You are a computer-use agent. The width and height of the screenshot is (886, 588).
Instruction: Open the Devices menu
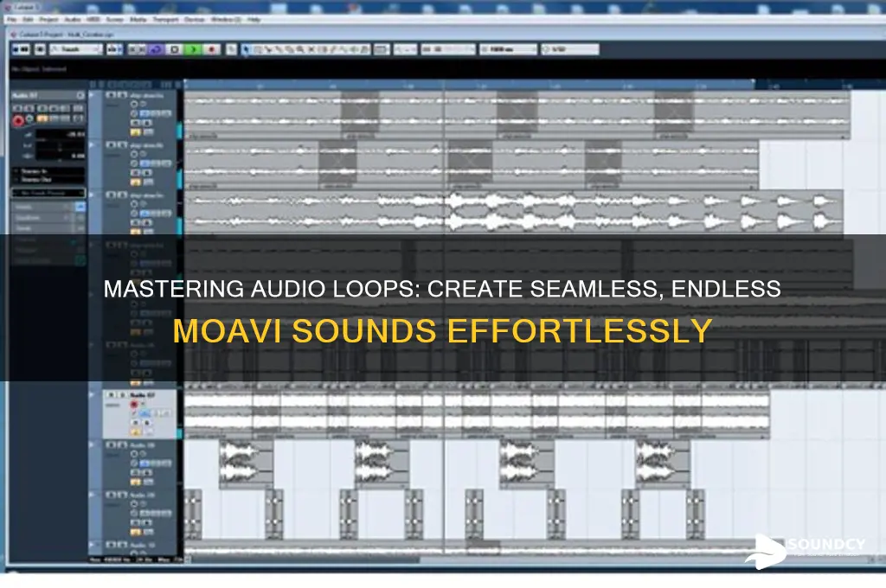[195, 20]
